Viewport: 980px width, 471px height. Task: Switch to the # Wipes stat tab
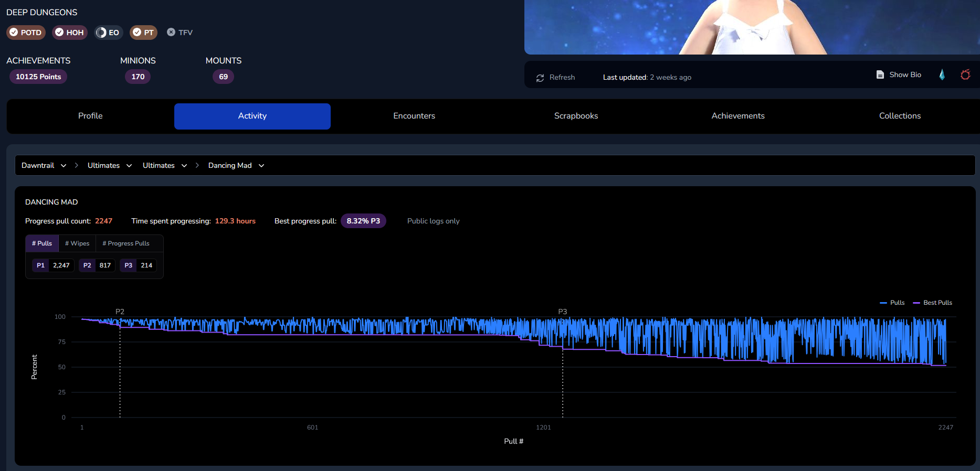[x=77, y=243]
